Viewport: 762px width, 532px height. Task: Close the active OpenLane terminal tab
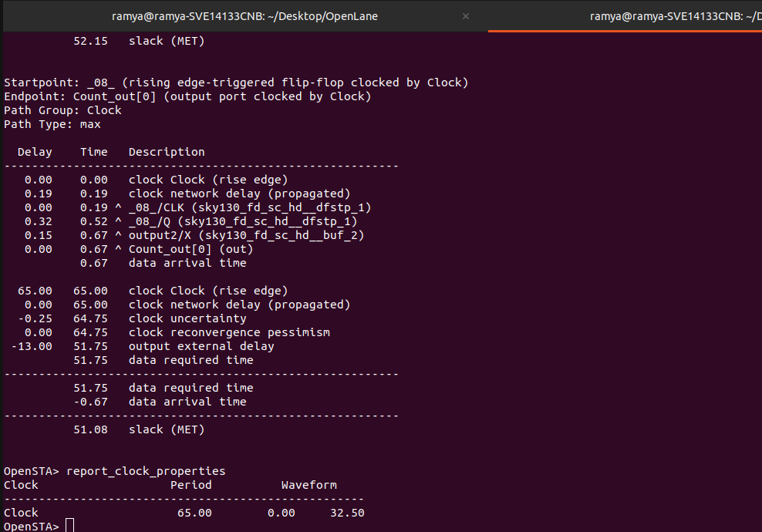(x=465, y=15)
